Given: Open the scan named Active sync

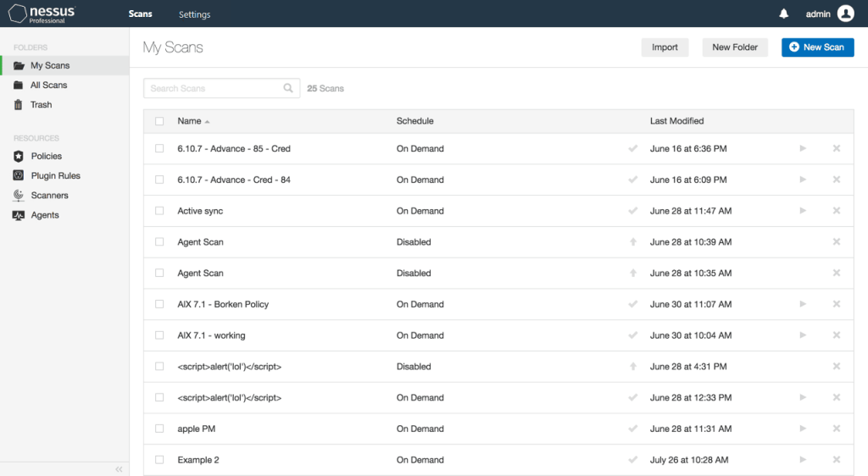Looking at the screenshot, I should click(x=200, y=211).
